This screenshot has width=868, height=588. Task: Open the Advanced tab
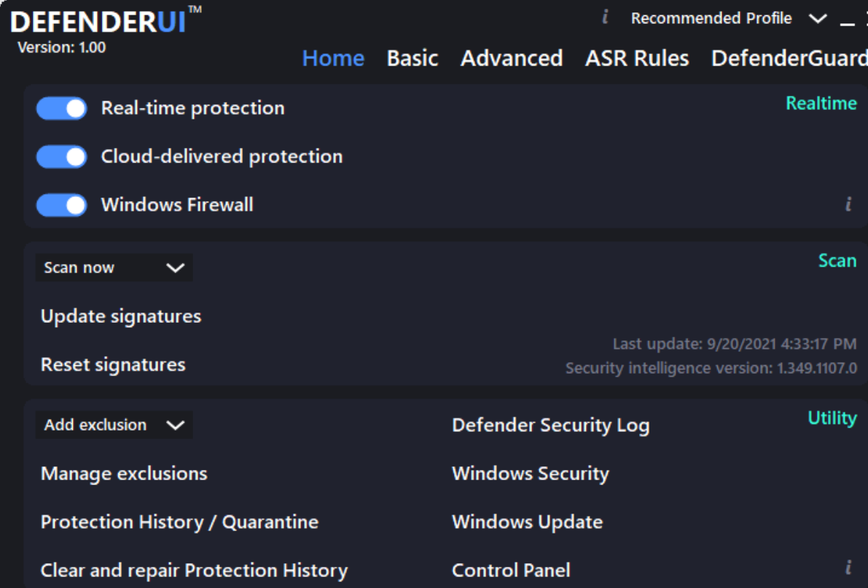(x=512, y=58)
